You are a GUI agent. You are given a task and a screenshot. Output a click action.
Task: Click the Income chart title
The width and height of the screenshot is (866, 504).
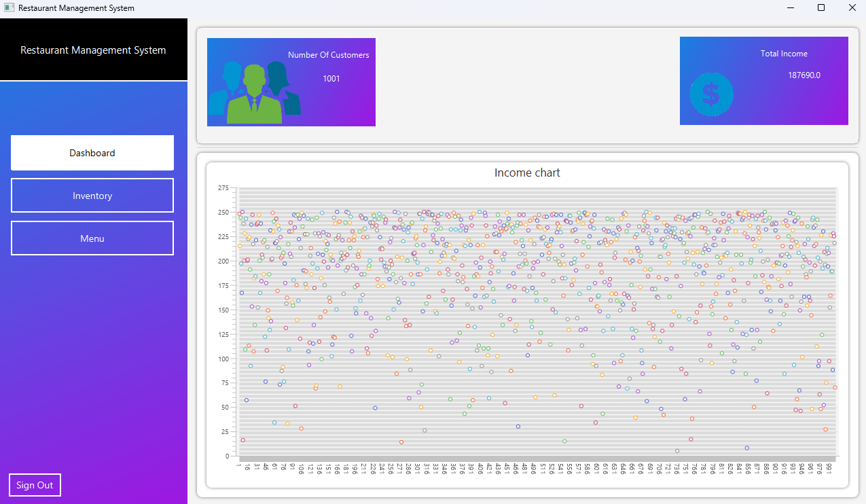tap(527, 173)
